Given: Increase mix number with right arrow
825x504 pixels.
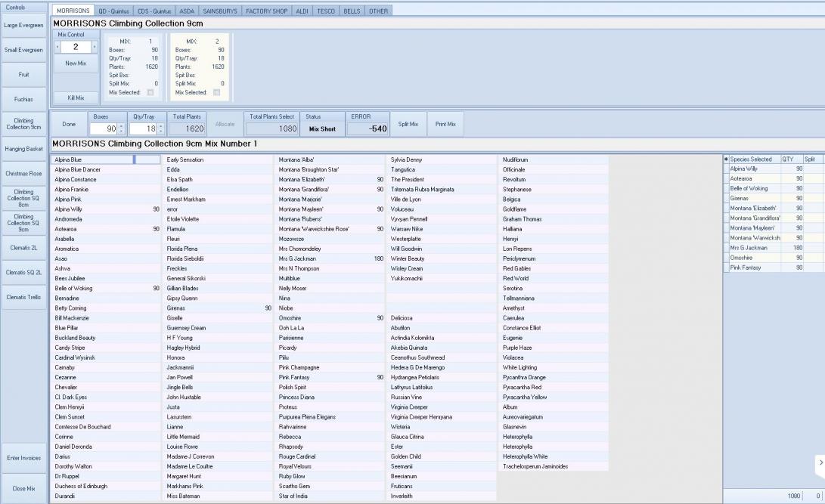Looking at the screenshot, I should [x=95, y=47].
